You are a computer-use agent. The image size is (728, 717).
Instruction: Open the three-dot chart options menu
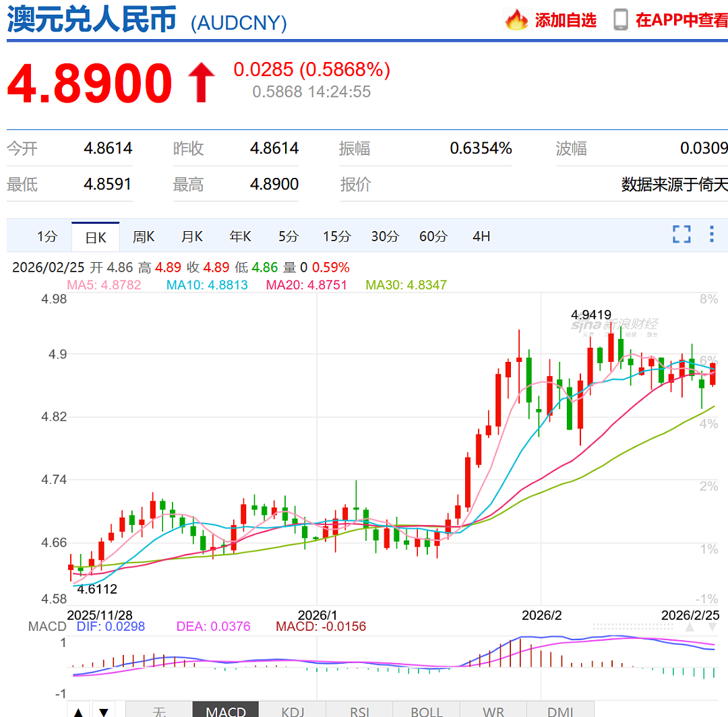coord(711,235)
